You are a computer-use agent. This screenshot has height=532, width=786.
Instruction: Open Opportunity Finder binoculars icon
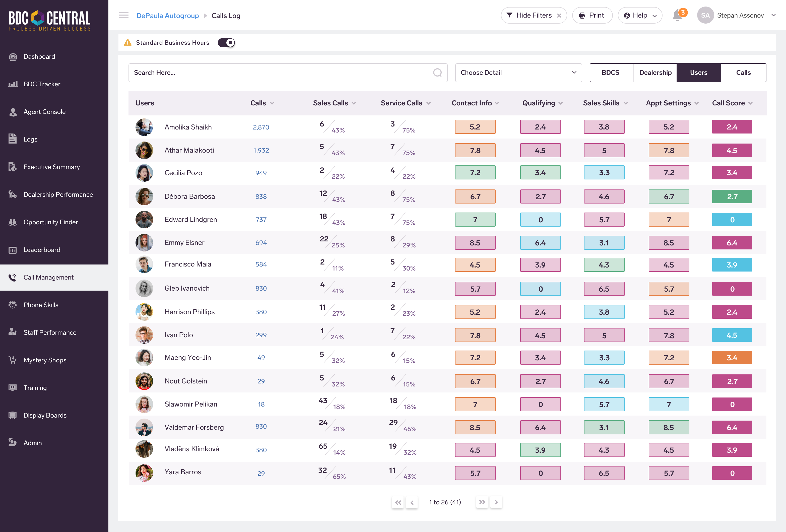coord(13,222)
